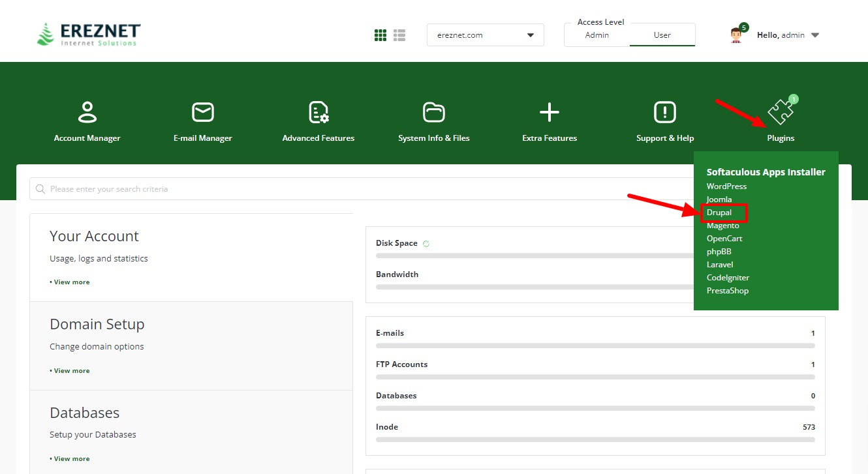Click View more under Databases
This screenshot has width=868, height=474.
[70, 459]
